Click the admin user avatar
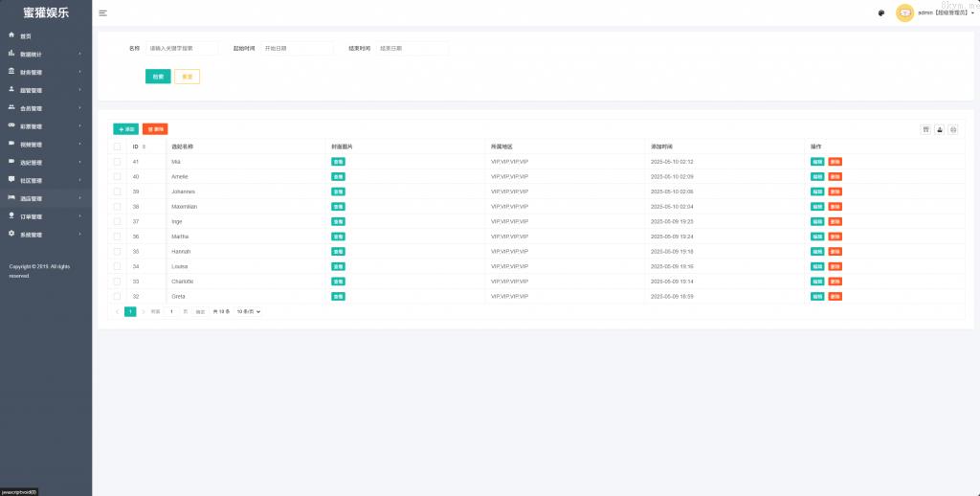The image size is (980, 496). 904,12
